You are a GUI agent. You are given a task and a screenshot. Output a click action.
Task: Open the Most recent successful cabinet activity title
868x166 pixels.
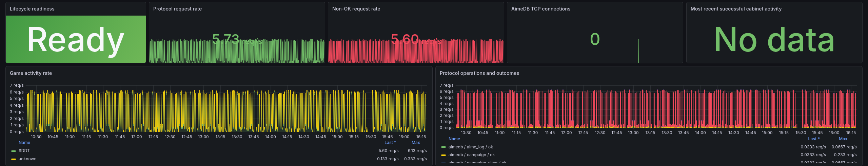[x=736, y=9]
